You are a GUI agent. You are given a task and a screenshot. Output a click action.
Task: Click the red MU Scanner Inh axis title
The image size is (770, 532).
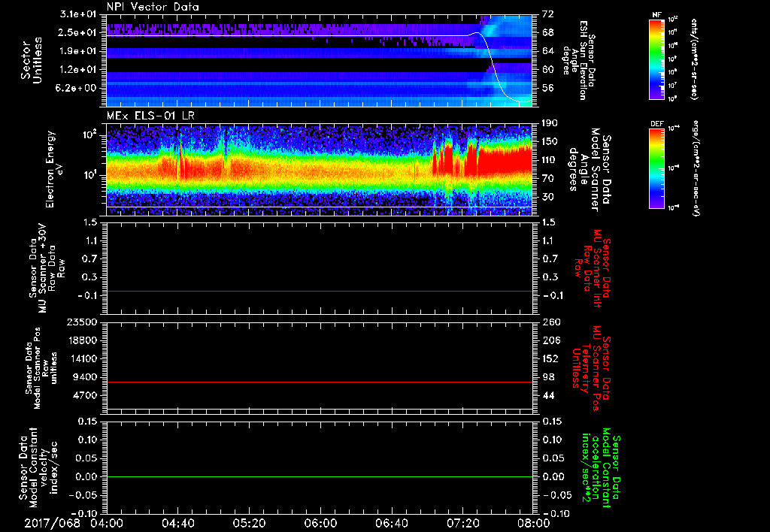[593, 268]
